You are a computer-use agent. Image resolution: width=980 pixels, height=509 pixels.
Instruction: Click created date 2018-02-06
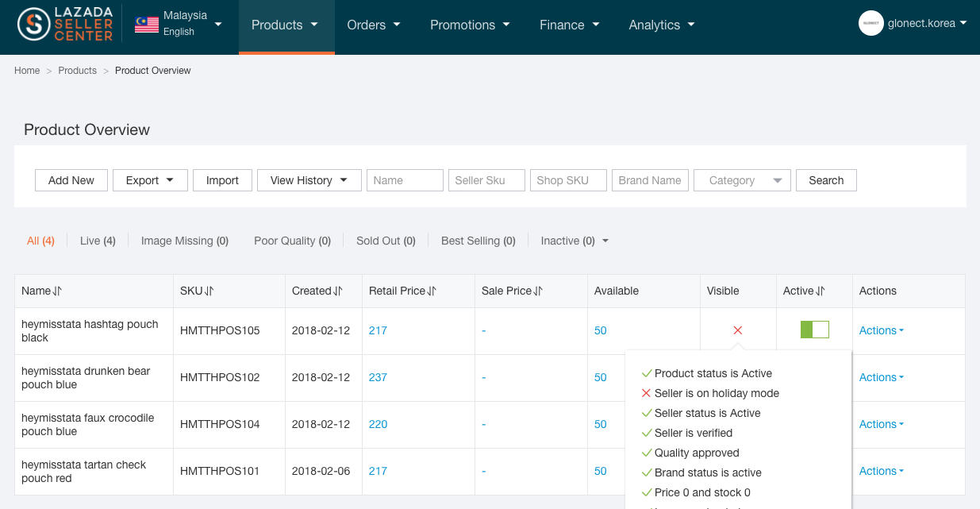pos(321,471)
